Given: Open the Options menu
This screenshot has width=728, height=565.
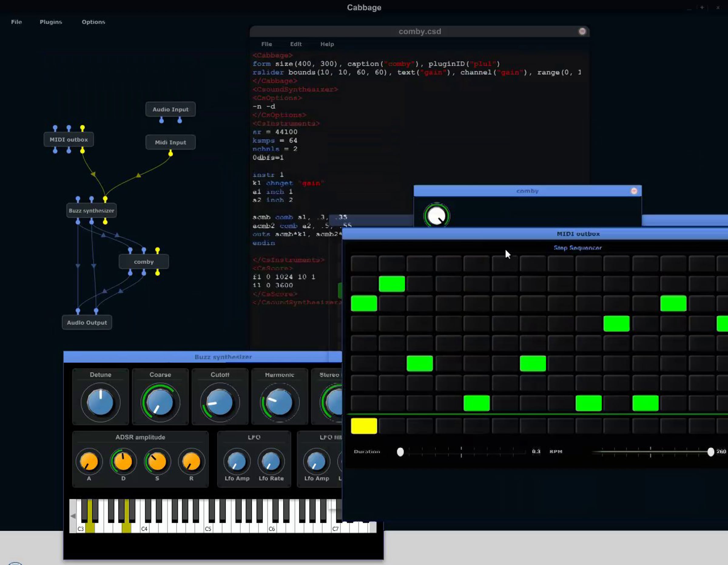Looking at the screenshot, I should [x=93, y=22].
